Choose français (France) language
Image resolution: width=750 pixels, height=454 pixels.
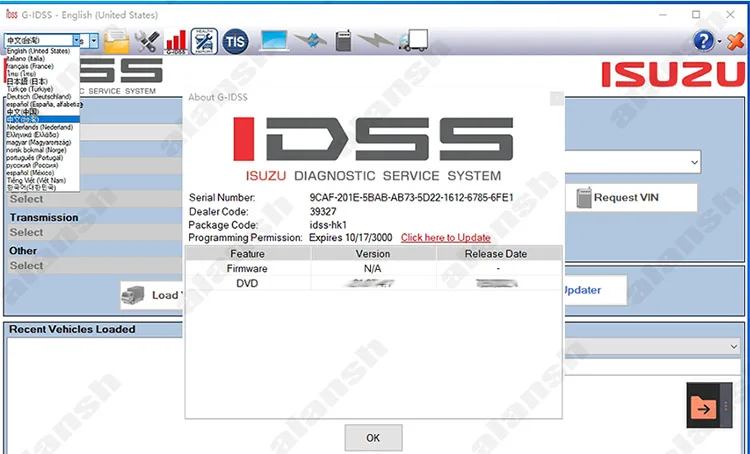click(30, 66)
